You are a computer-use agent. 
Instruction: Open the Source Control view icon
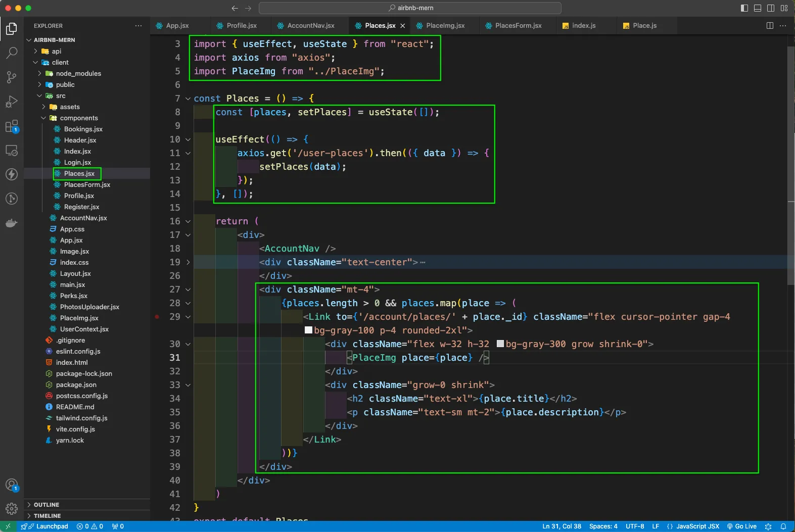12,77
